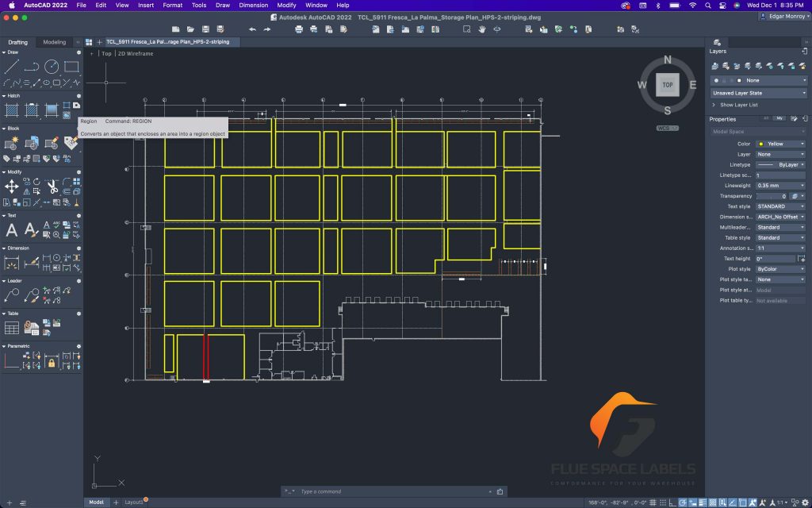Click the Print icon in top toolbar
812x508 pixels.
click(x=299, y=29)
